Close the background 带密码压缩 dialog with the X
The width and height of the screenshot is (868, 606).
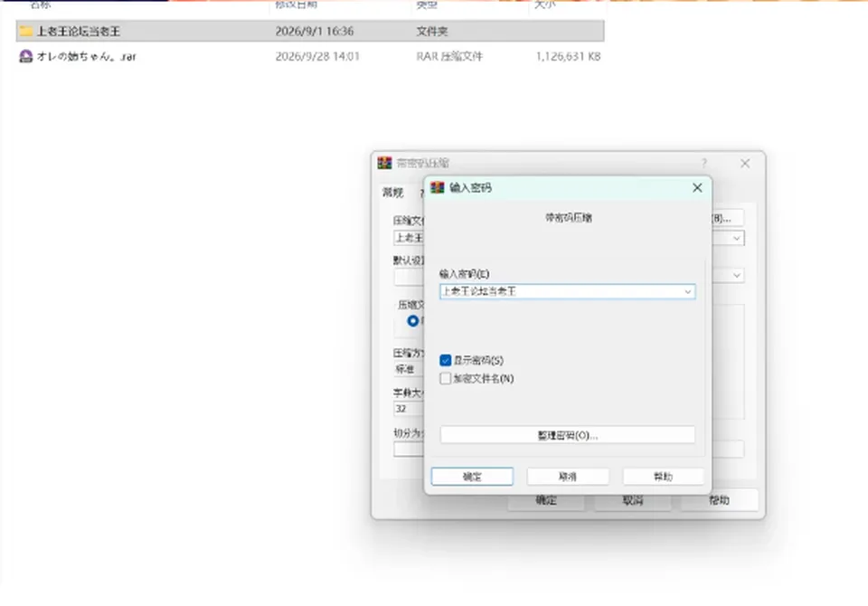pyautogui.click(x=745, y=163)
